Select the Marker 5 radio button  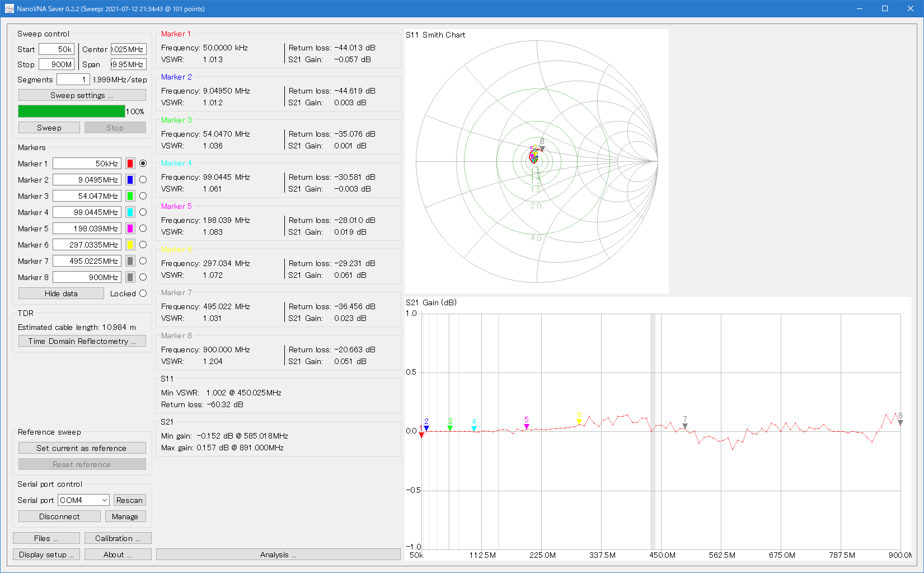(x=143, y=229)
